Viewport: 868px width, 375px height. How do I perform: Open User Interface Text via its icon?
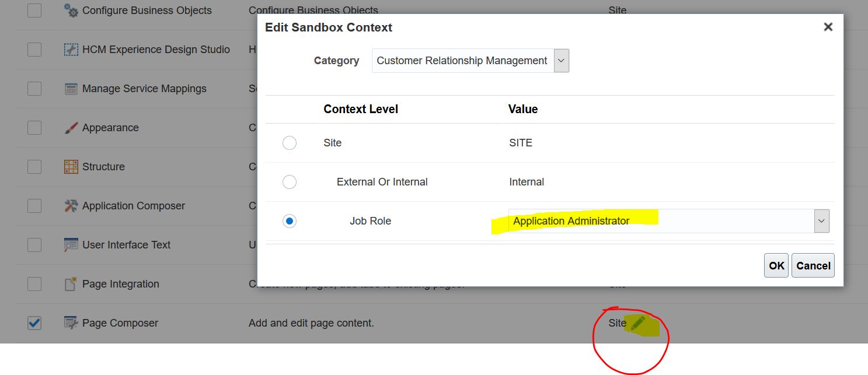69,244
